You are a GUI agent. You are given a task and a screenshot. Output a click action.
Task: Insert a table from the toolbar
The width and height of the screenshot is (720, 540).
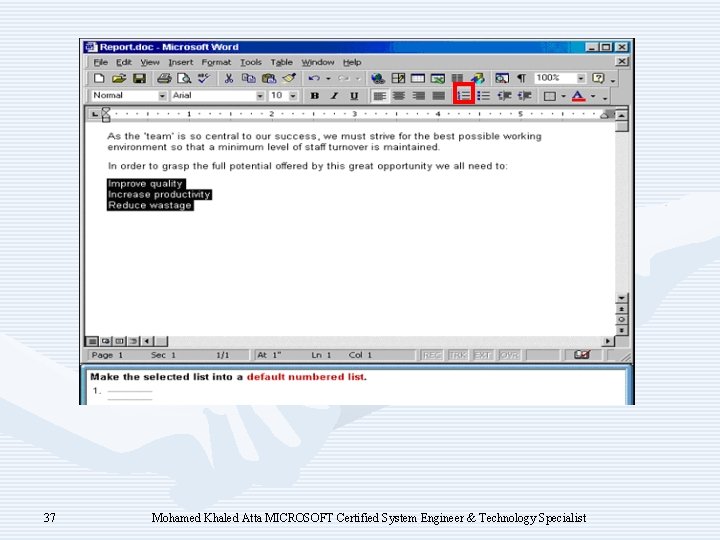click(418, 79)
